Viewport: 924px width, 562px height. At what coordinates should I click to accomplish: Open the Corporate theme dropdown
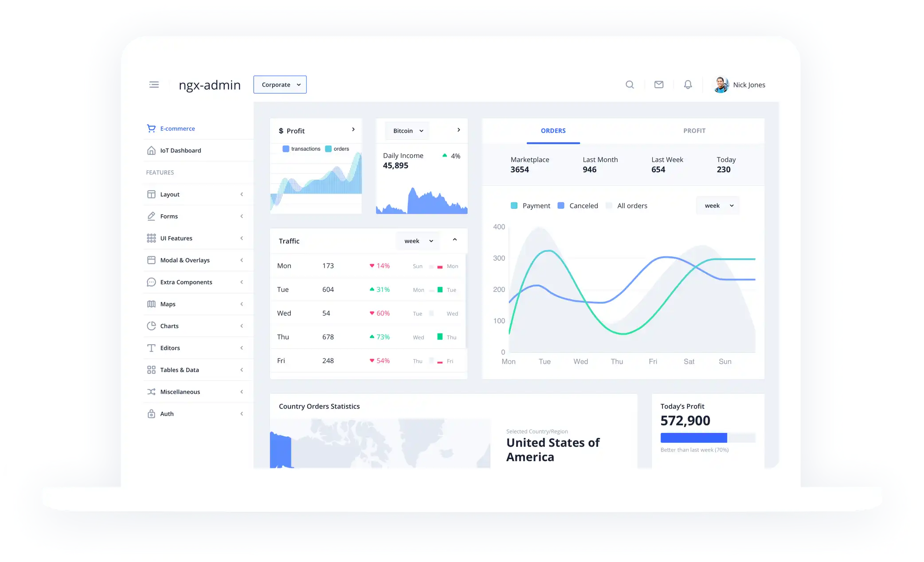tap(280, 85)
